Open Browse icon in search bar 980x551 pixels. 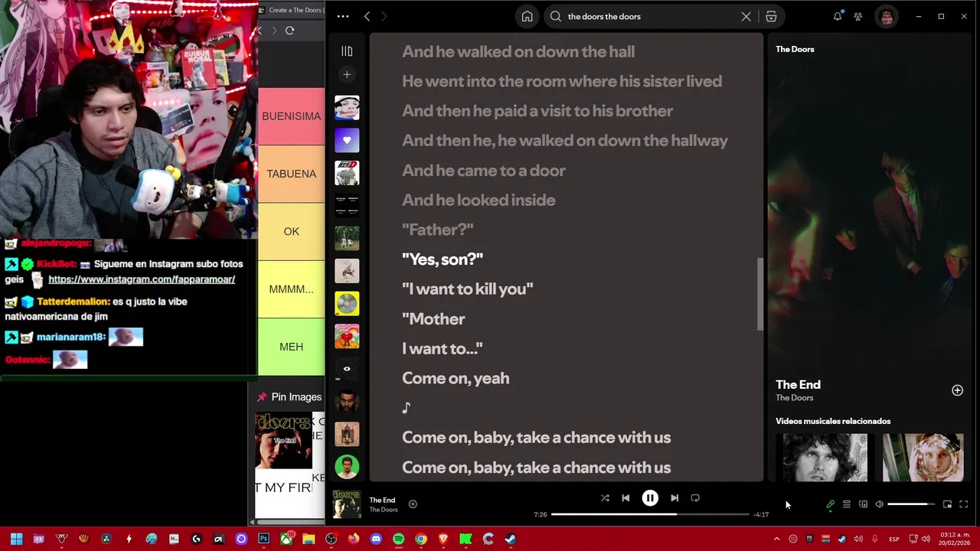click(771, 16)
